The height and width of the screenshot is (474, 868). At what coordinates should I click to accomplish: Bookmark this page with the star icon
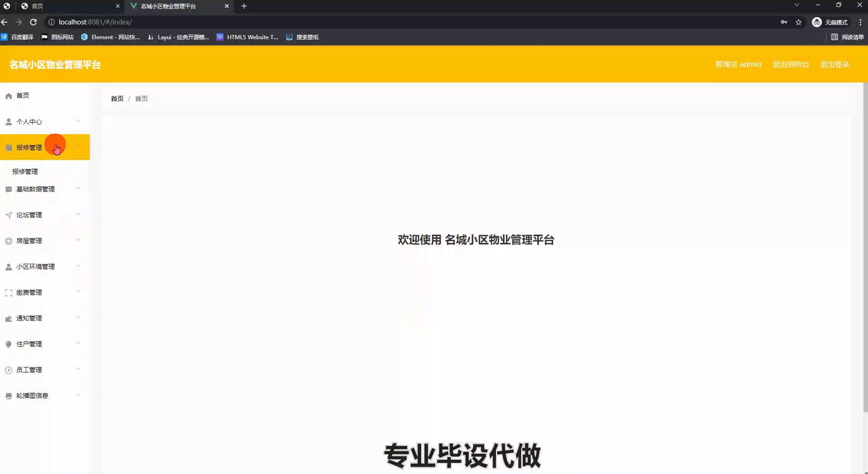click(798, 22)
